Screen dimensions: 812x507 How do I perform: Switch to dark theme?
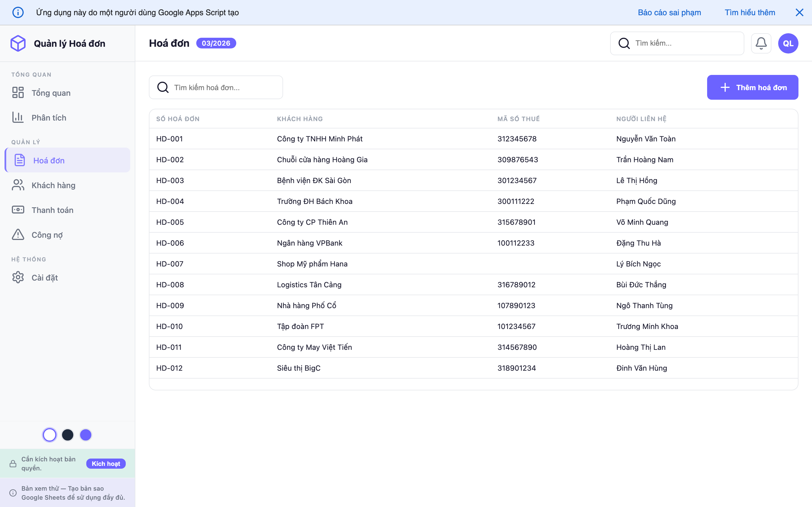tap(68, 435)
